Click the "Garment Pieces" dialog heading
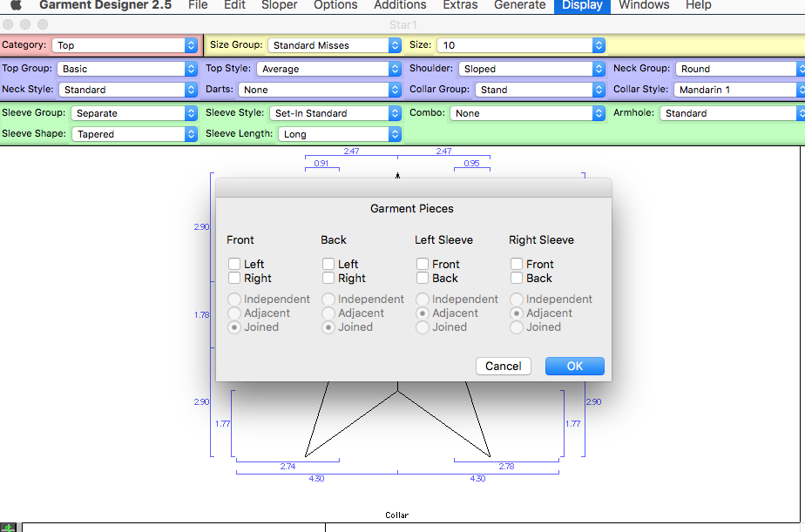Viewport: 805px width, 532px height. (x=412, y=209)
